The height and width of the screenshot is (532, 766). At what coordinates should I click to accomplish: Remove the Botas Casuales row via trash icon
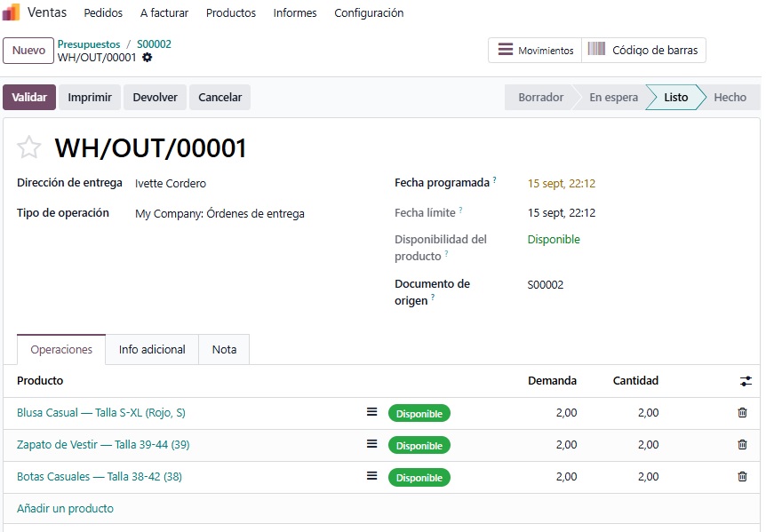[742, 476]
